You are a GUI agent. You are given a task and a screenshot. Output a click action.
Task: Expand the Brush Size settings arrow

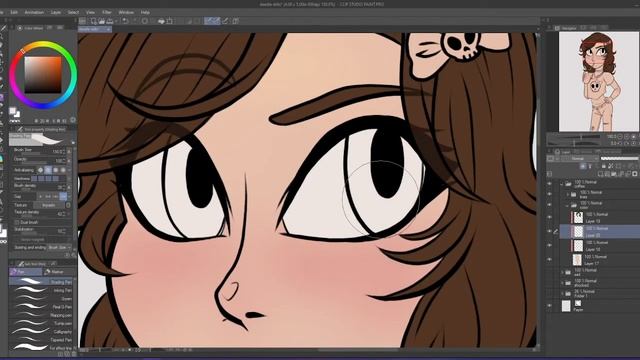tap(69, 151)
